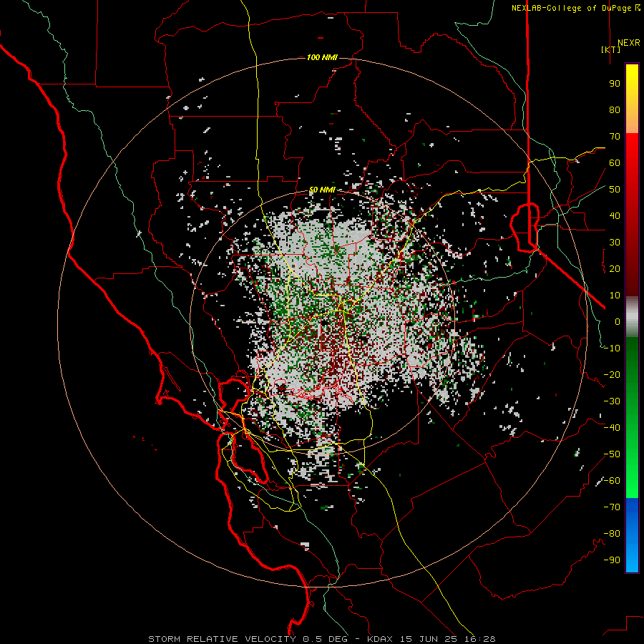644x644 pixels.
Task: Click the 40 value on velocity scale
Action: [615, 216]
